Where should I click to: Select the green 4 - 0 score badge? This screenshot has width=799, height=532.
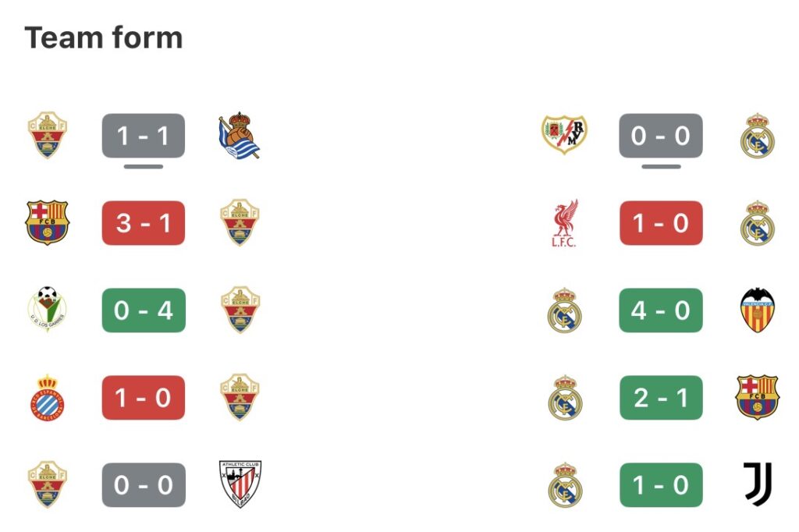(x=661, y=310)
